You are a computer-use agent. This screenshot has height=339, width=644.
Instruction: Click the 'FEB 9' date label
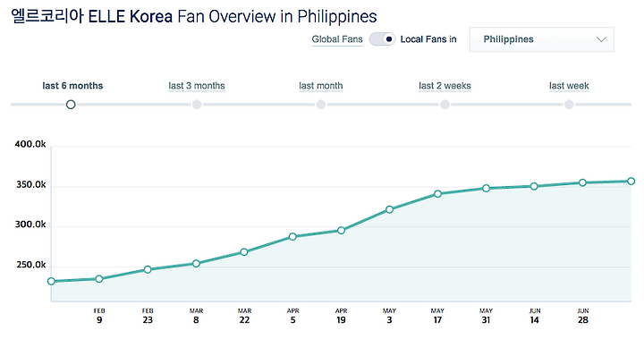pos(99,316)
